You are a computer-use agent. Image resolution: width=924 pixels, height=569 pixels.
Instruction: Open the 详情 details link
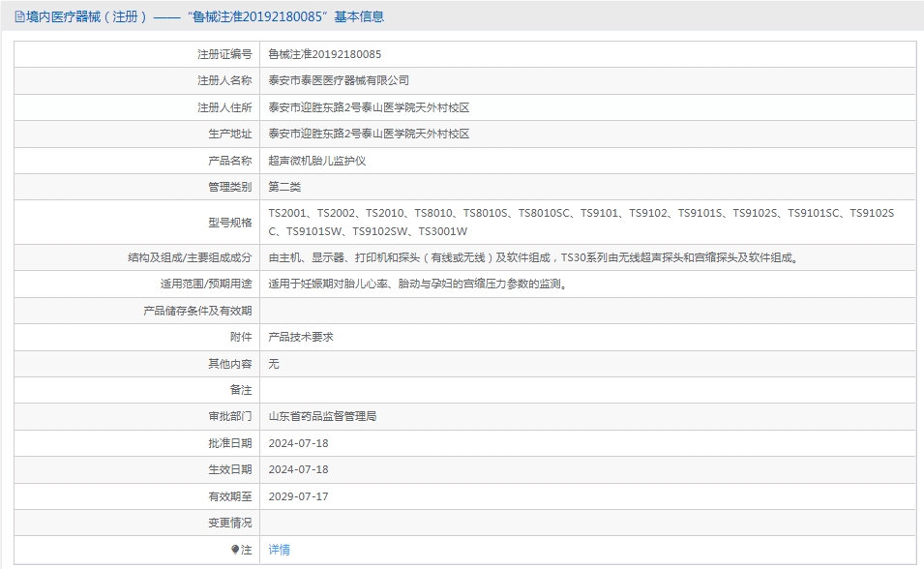pyautogui.click(x=280, y=550)
